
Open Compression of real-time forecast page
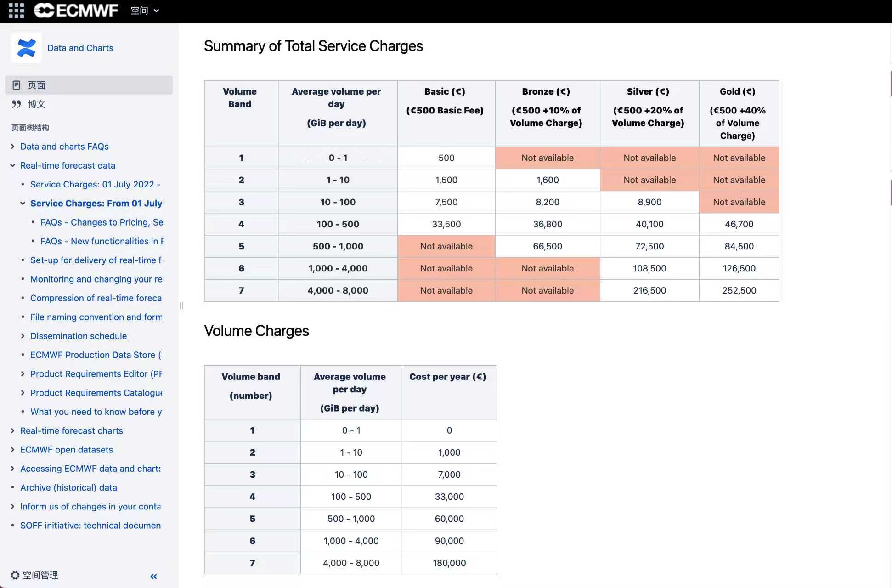pos(96,298)
